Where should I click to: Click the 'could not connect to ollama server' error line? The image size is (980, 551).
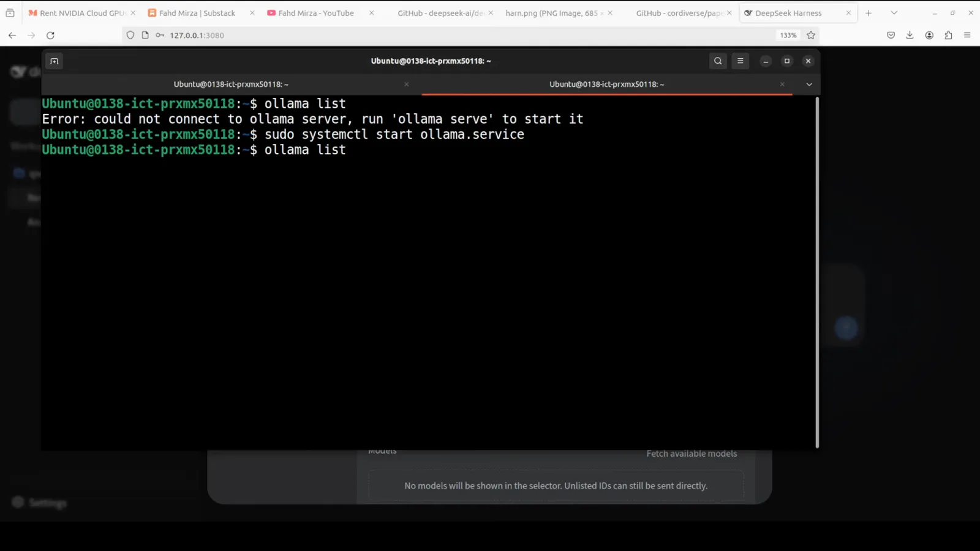pyautogui.click(x=312, y=119)
